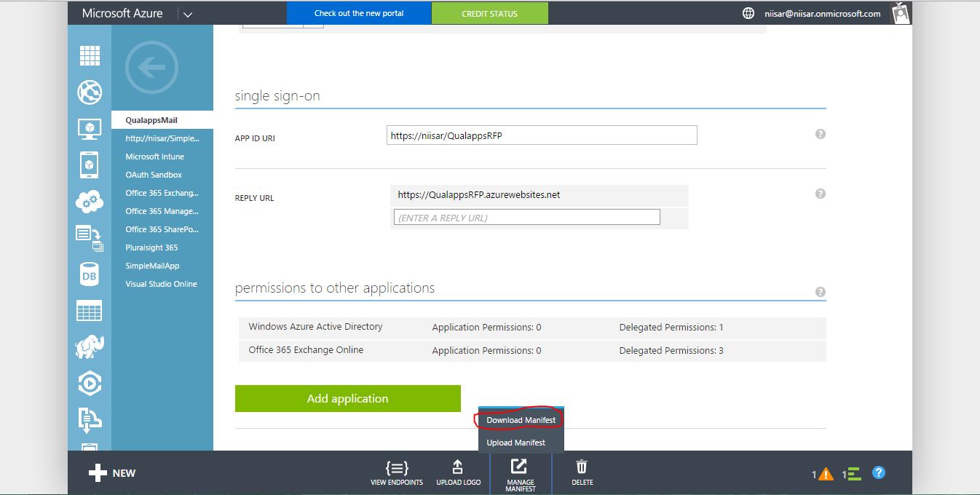Select QualappsMail in the app list

pyautogui.click(x=162, y=120)
